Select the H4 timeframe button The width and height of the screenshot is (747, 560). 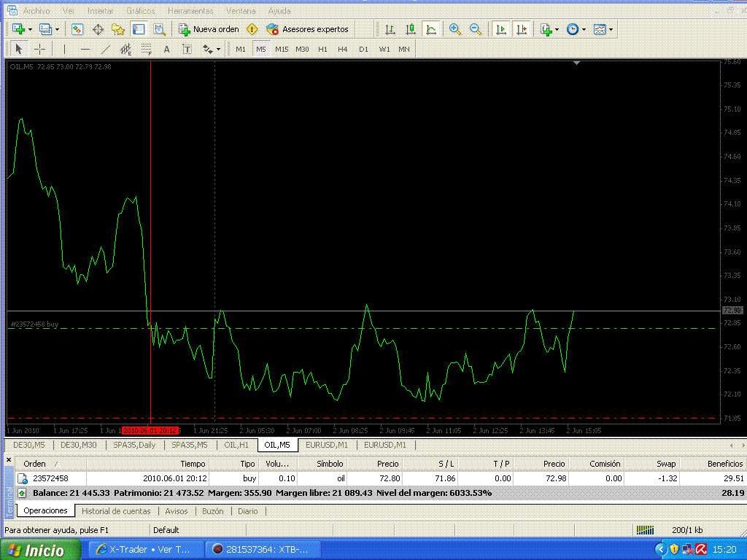point(343,49)
